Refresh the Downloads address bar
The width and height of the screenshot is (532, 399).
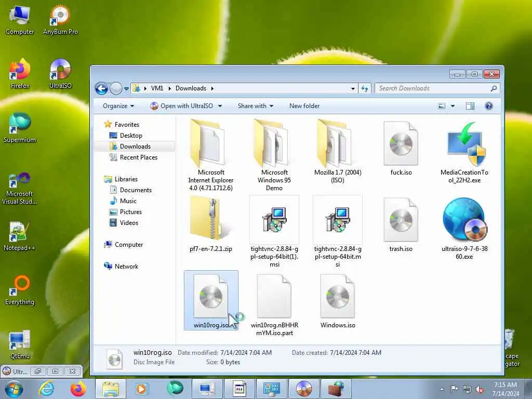click(x=364, y=88)
